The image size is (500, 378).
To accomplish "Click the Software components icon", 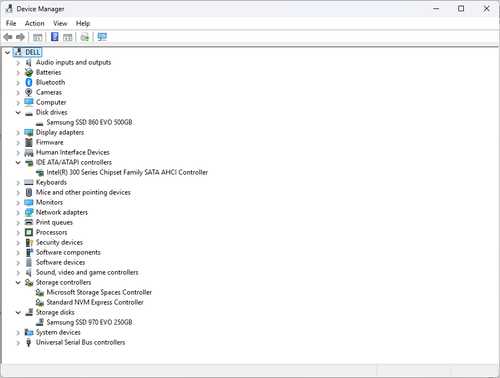I will pos(29,252).
